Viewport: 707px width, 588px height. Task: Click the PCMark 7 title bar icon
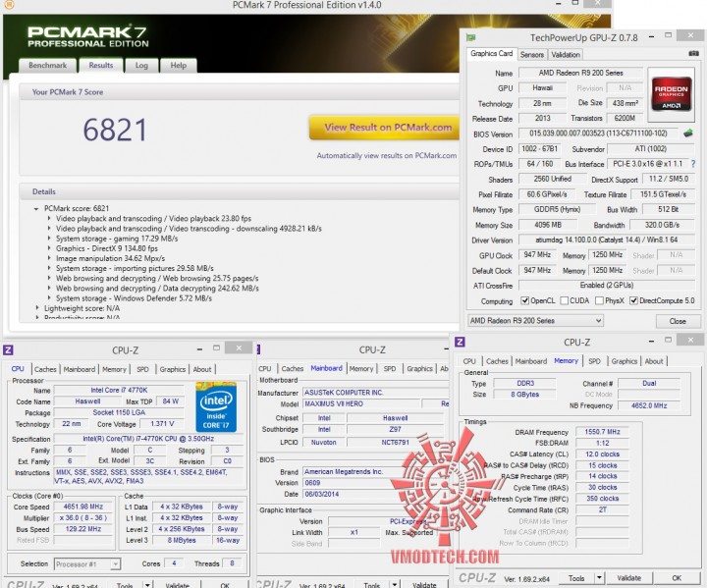tap(9, 5)
